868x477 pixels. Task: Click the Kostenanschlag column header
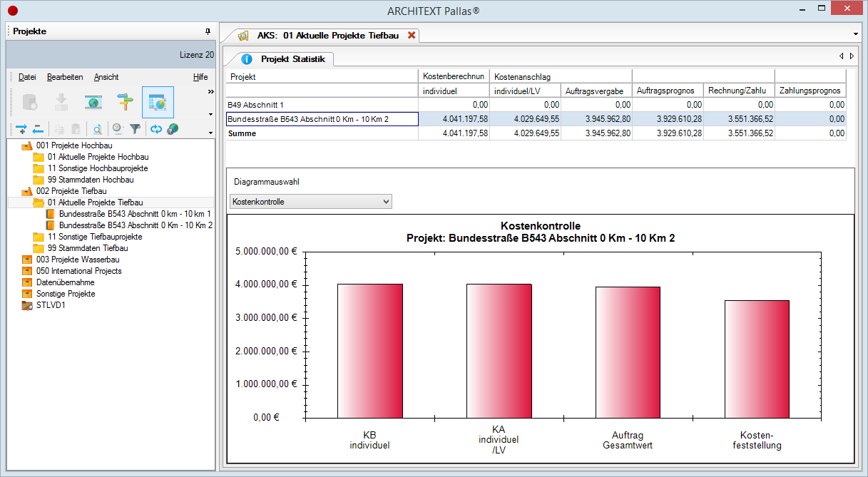pos(561,76)
